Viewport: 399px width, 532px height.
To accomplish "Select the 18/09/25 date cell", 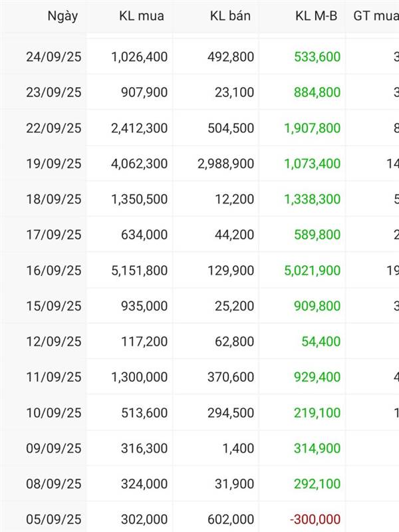I will point(54,199).
